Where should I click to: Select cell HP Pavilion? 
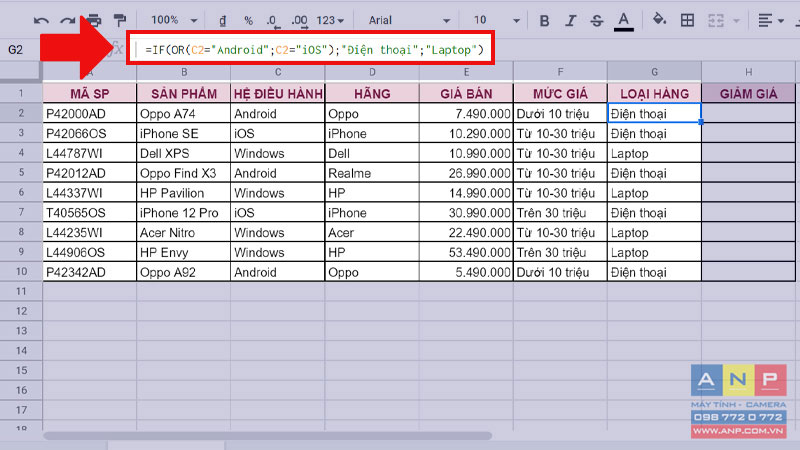184,193
